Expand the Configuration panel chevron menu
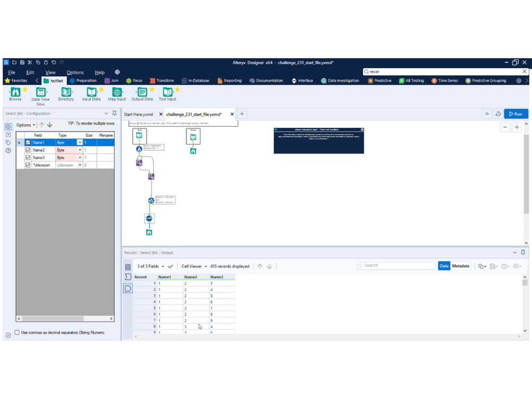This screenshot has width=532, height=399. (x=106, y=113)
